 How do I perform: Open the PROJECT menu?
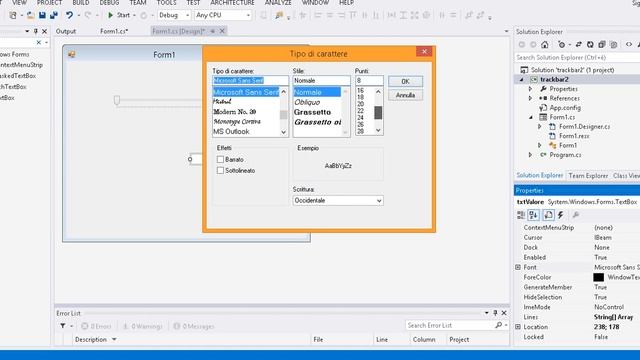pos(49,3)
